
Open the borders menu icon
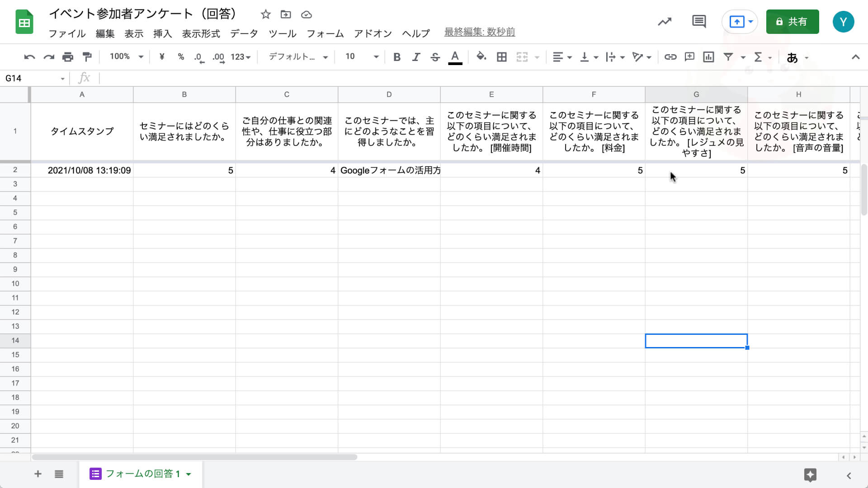click(x=502, y=57)
